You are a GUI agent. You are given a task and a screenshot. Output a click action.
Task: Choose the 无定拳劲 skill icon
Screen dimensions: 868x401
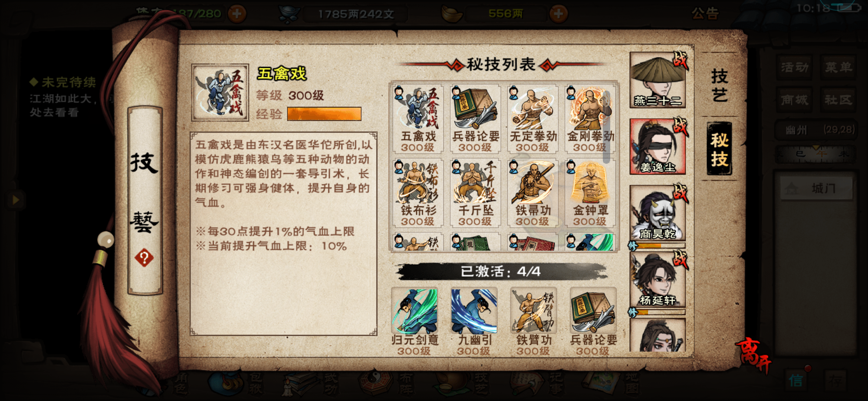click(x=533, y=119)
